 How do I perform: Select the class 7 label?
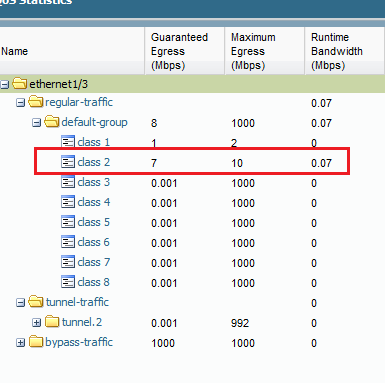93,262
